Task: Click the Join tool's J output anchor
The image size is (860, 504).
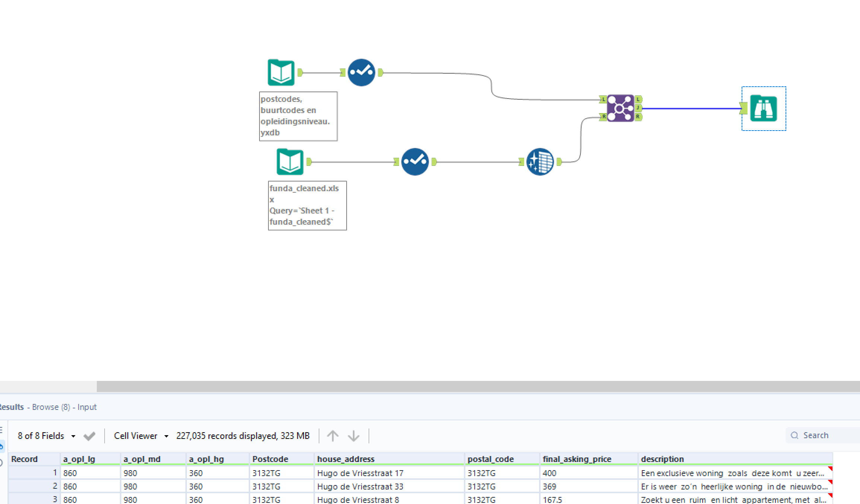Action: click(x=638, y=108)
